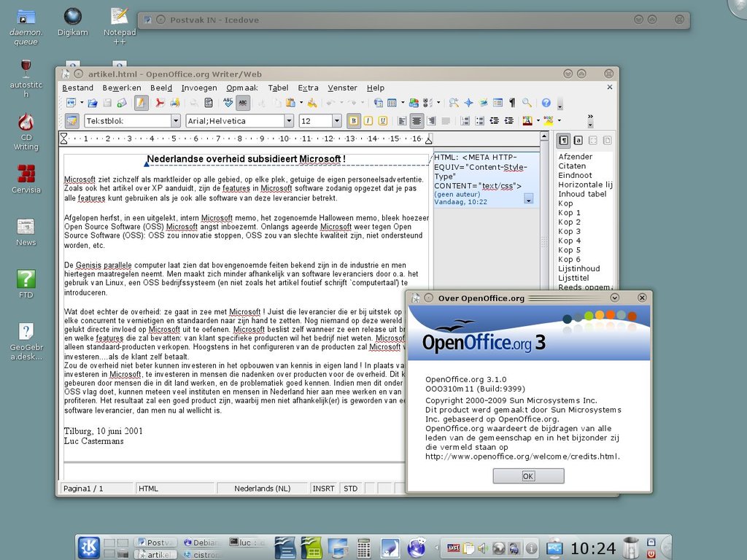Click the format paintbrush icon
This screenshot has height=560, width=747.
pos(312,103)
